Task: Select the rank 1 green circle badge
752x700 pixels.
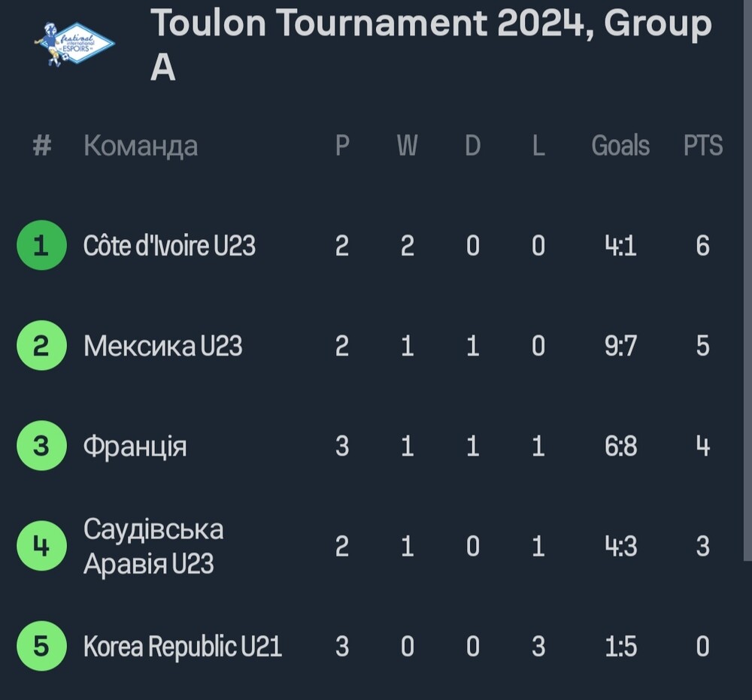Action: pos(41,245)
